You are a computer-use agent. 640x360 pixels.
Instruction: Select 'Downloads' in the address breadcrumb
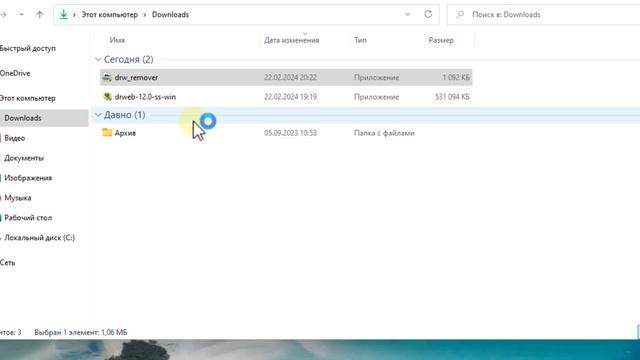[x=170, y=15]
